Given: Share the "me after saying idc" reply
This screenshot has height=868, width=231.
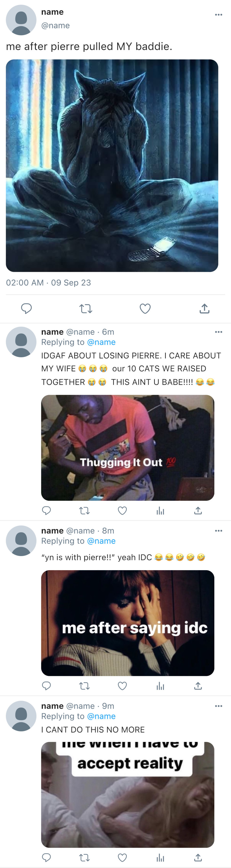Looking at the screenshot, I should [x=198, y=686].
